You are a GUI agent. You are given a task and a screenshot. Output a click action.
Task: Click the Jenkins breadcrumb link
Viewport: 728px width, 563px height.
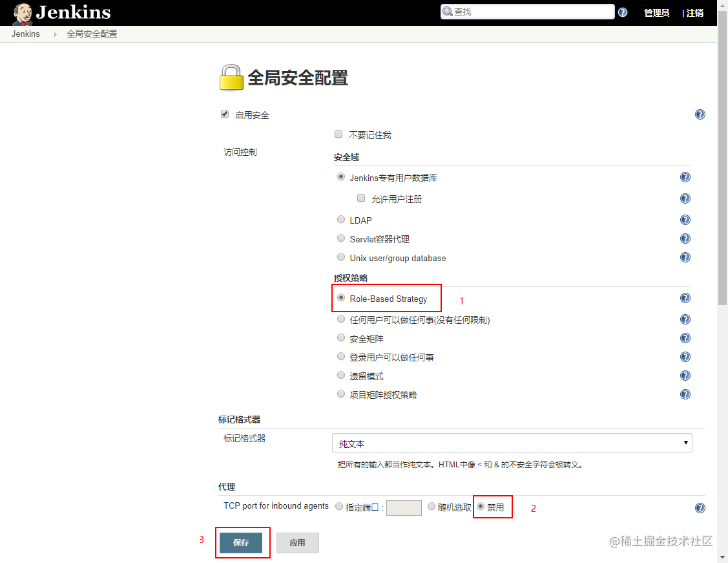[26, 34]
